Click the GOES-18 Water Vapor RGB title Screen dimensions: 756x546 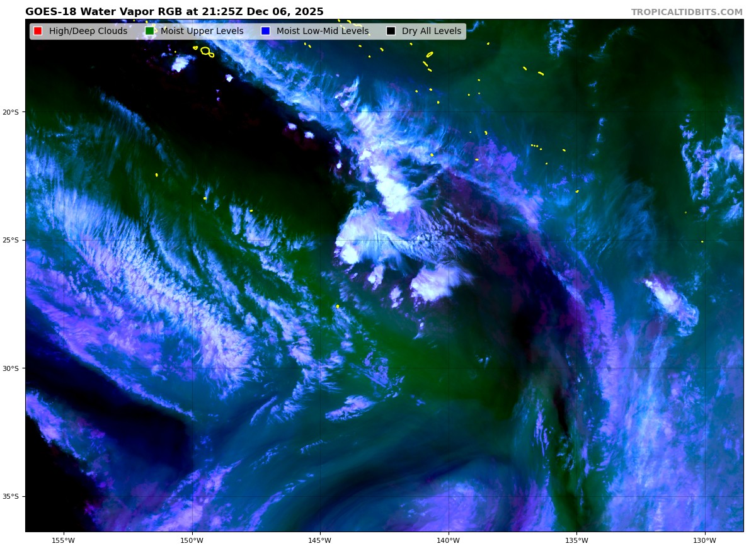point(175,12)
